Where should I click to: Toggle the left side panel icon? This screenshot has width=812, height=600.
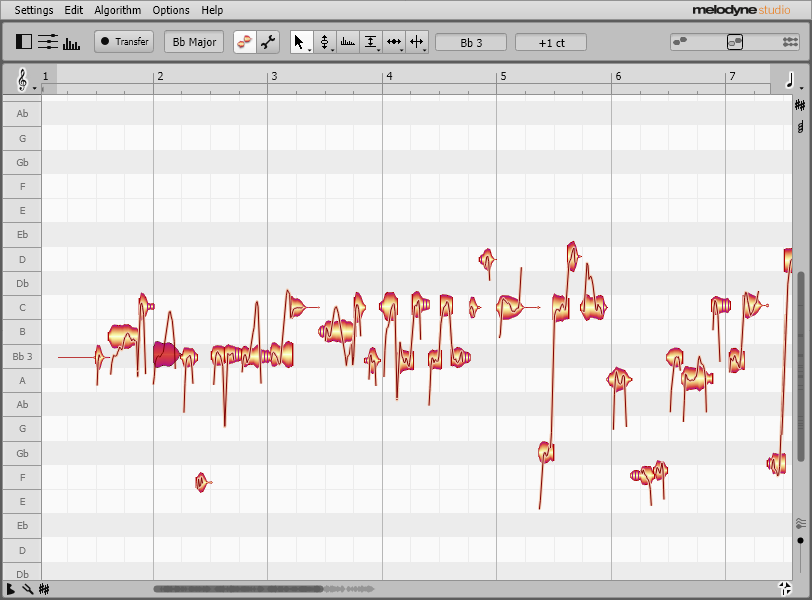click(x=24, y=42)
